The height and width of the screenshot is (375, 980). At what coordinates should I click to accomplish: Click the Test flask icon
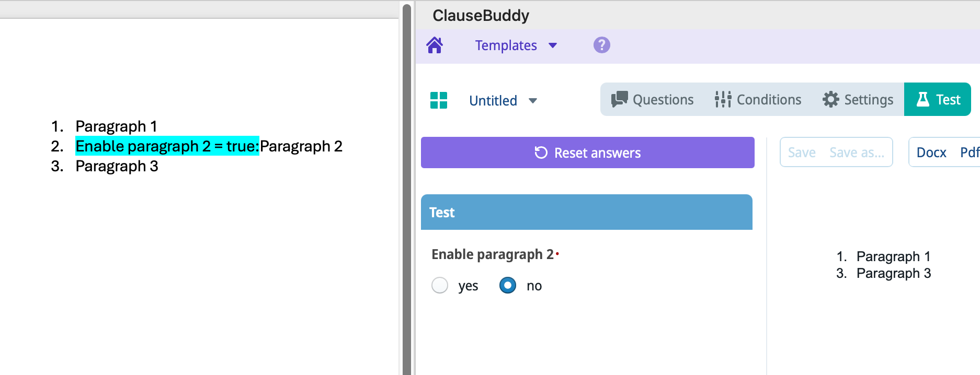pyautogui.click(x=923, y=99)
